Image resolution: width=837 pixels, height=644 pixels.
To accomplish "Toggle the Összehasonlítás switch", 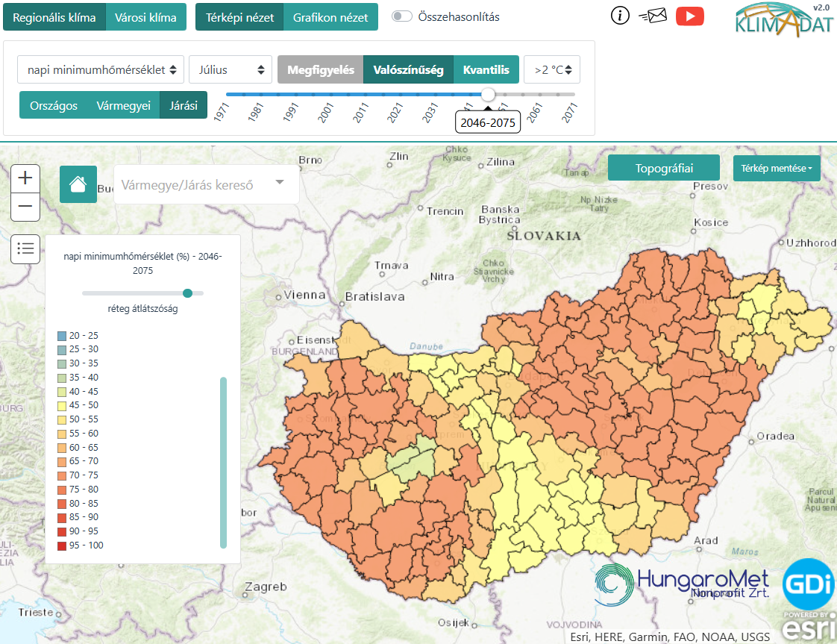I will click(x=401, y=16).
